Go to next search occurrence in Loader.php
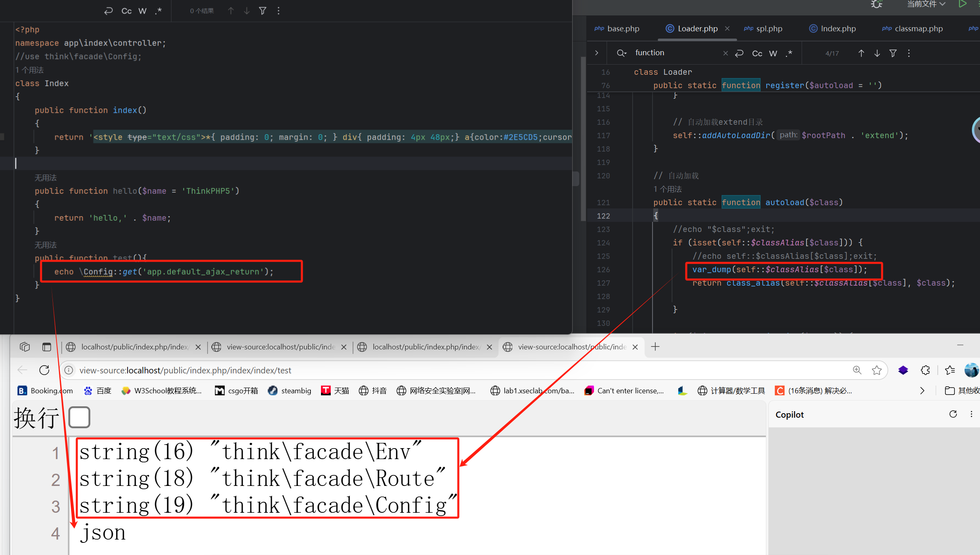This screenshot has height=555, width=980. (x=877, y=53)
